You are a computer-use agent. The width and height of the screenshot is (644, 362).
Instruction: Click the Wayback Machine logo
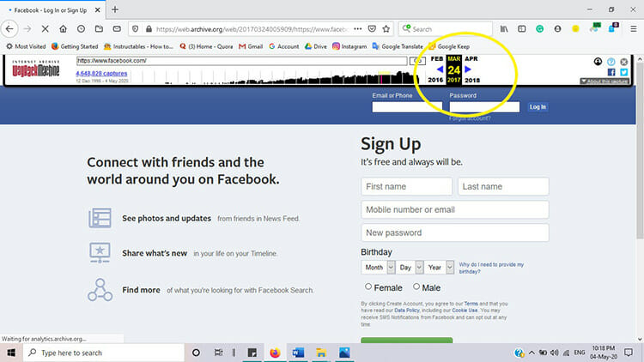click(x=36, y=69)
